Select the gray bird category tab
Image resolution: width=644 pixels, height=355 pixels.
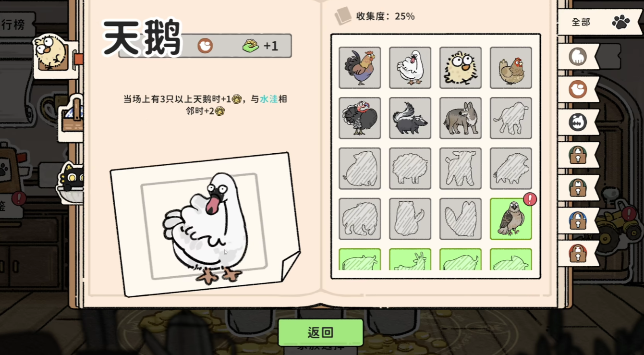click(x=578, y=57)
